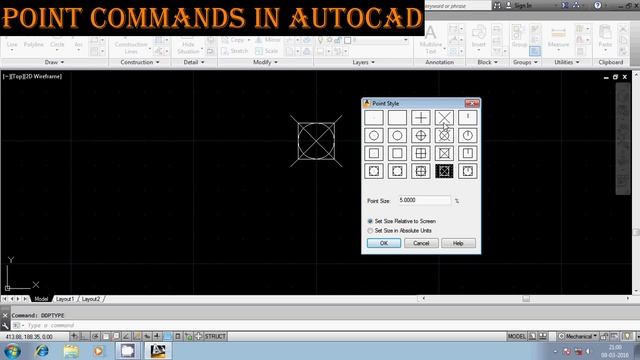640x360 pixels.
Task: Click the Clipboard panel label
Action: tap(611, 62)
